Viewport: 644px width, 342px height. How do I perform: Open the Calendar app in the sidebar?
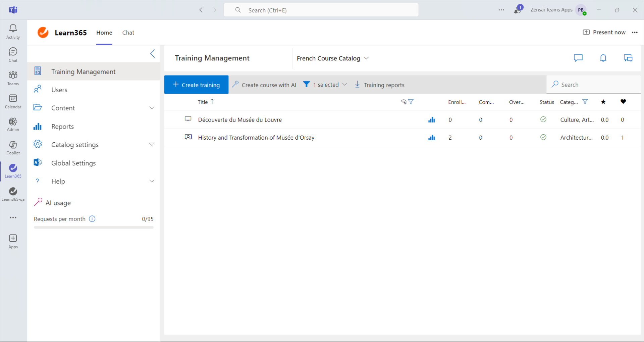click(x=13, y=101)
